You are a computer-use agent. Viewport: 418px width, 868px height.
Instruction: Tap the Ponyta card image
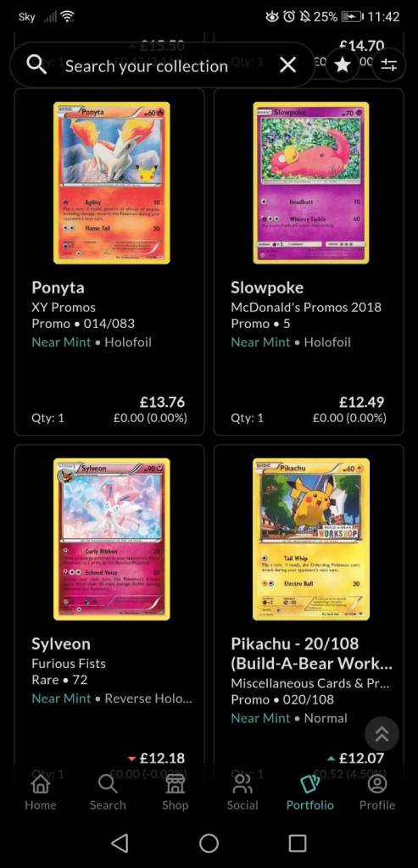(112, 183)
